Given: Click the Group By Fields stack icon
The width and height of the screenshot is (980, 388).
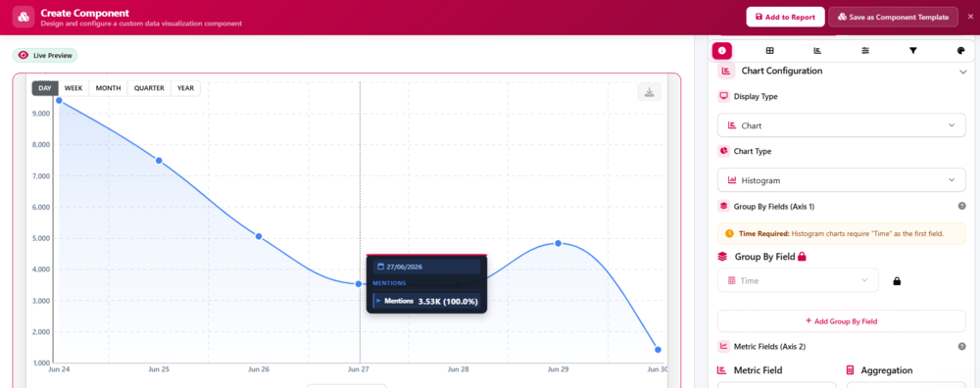Looking at the screenshot, I should point(724,206).
